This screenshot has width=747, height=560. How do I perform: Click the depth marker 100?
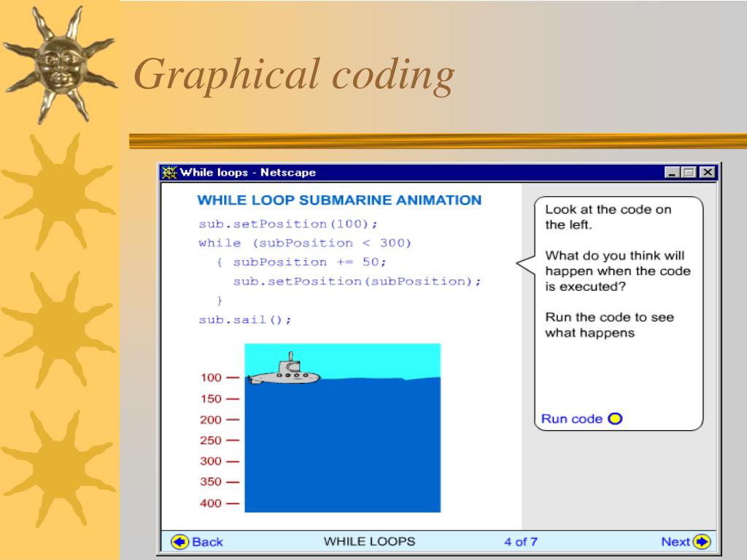(x=211, y=378)
